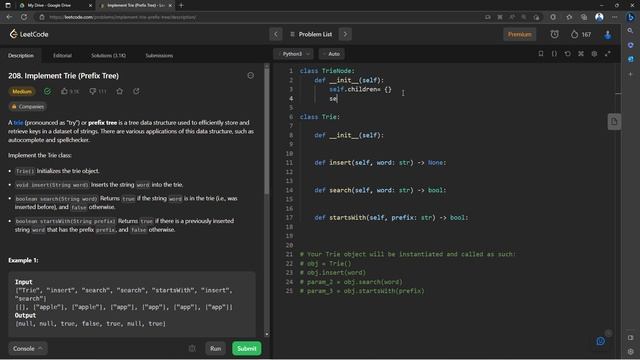The image size is (640, 360).
Task: Go to the previous problem arrow
Action: point(276,34)
